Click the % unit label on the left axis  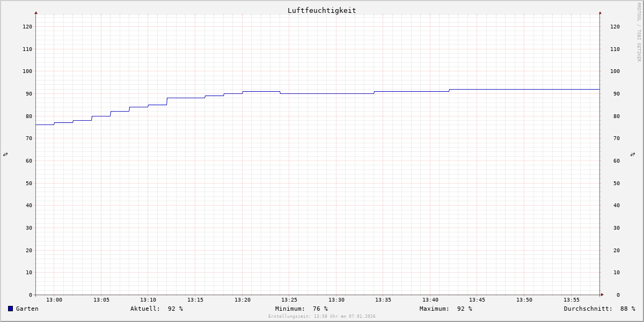click(x=5, y=155)
